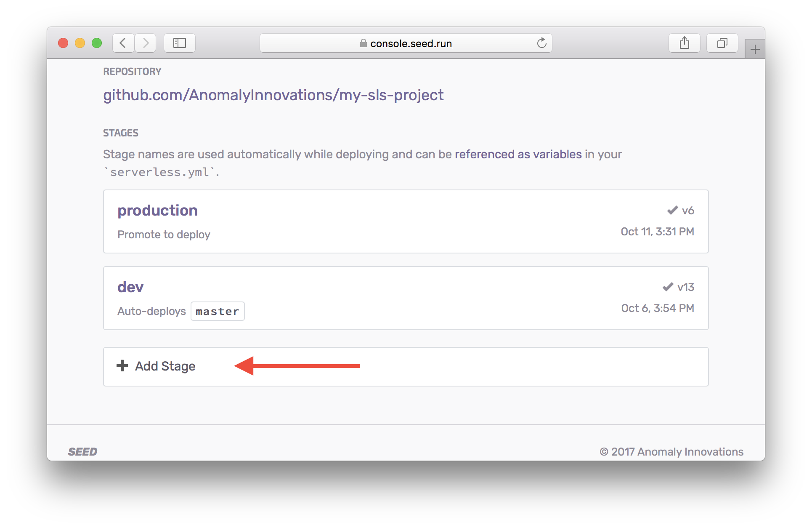The height and width of the screenshot is (528, 812).
Task: Click the plus icon beside Add Stage
Action: coord(122,365)
